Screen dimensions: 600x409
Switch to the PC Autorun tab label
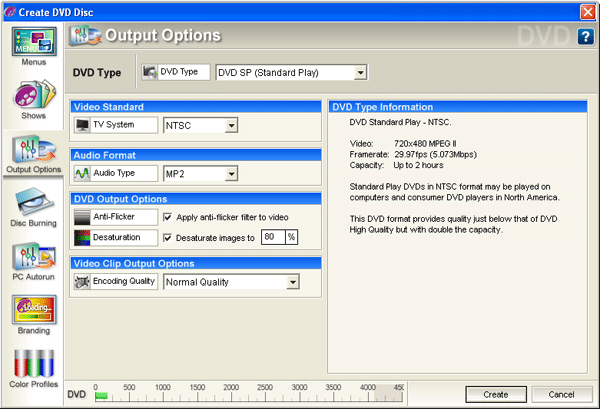(x=34, y=277)
